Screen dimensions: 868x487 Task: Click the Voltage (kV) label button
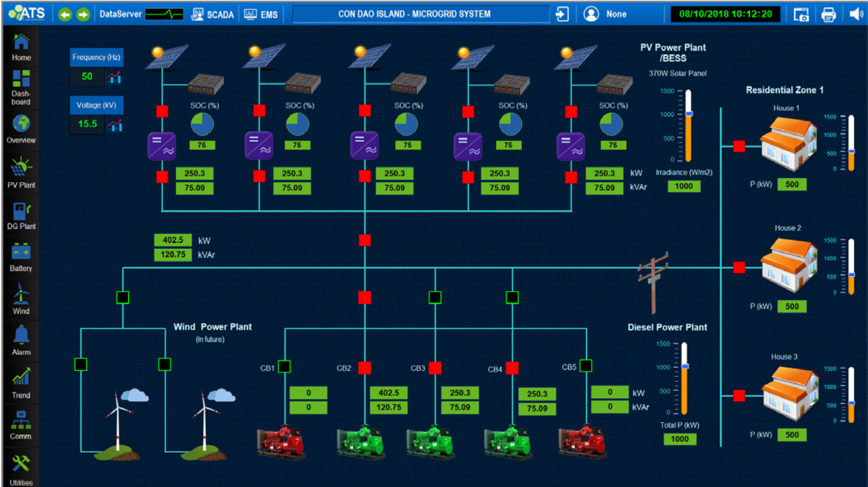(x=95, y=105)
